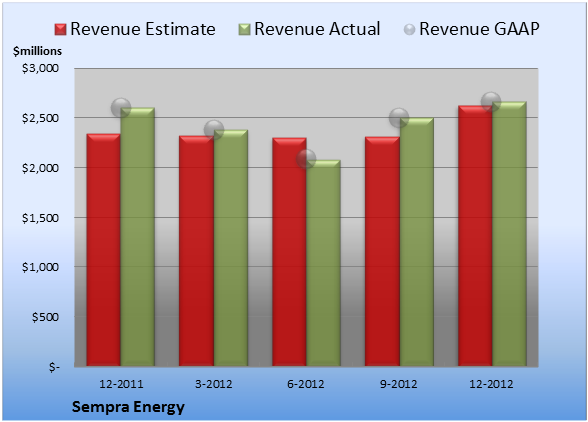Click the green Revenue Actual legend swatch
This screenshot has height=422, width=588.
(x=244, y=30)
